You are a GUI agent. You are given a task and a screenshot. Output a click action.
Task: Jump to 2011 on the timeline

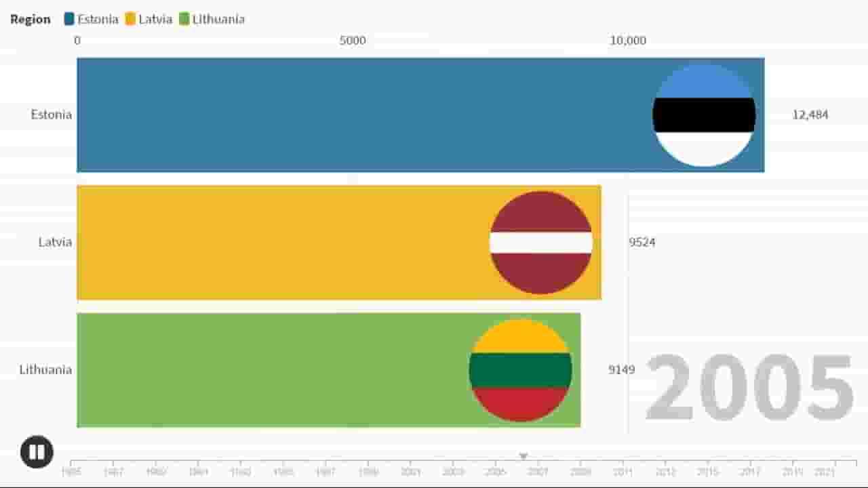click(x=623, y=472)
